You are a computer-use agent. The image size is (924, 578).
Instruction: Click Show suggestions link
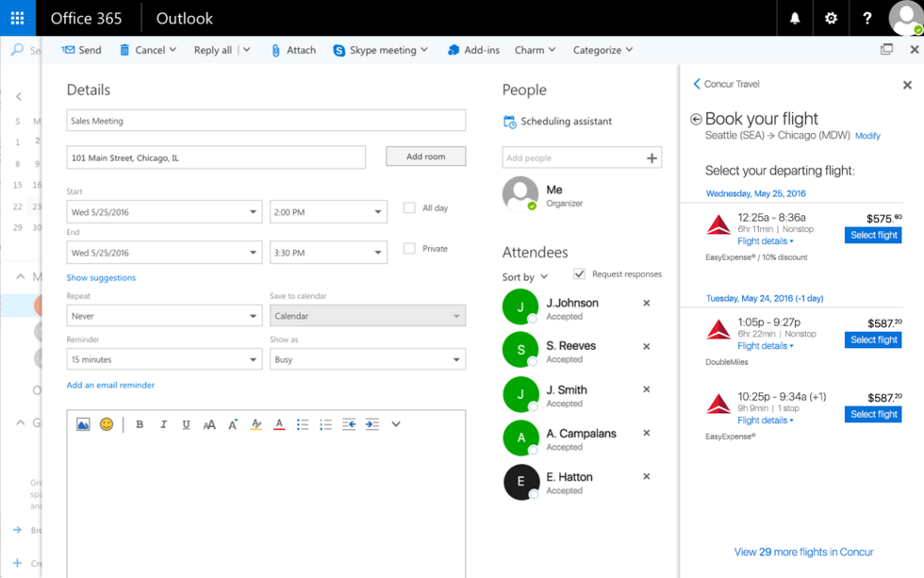tap(101, 277)
